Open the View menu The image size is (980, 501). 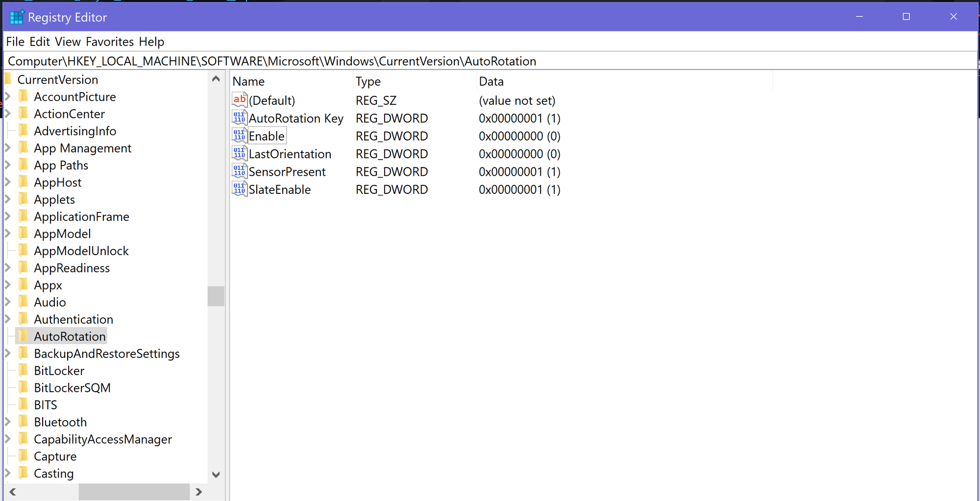pyautogui.click(x=68, y=42)
